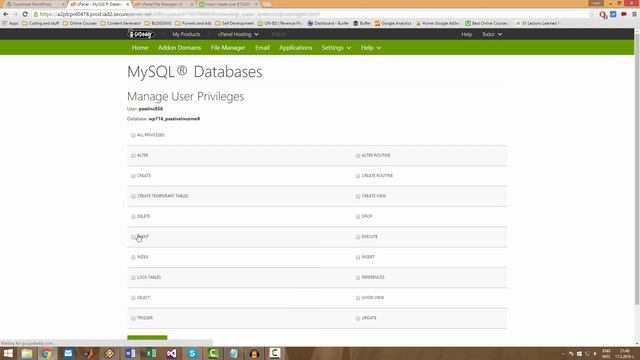640x360 pixels.
Task: Expand the cPanel Hosting dropdown
Action: pos(238,34)
